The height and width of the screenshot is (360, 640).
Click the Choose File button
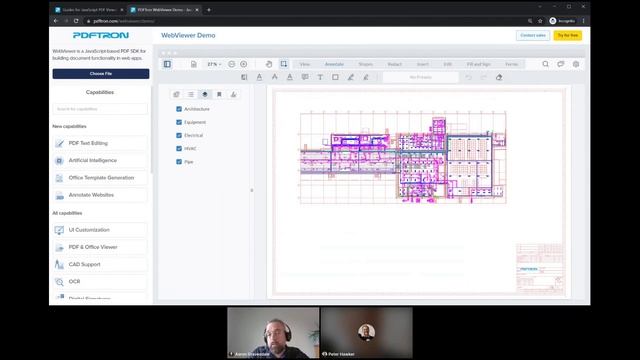tap(101, 73)
